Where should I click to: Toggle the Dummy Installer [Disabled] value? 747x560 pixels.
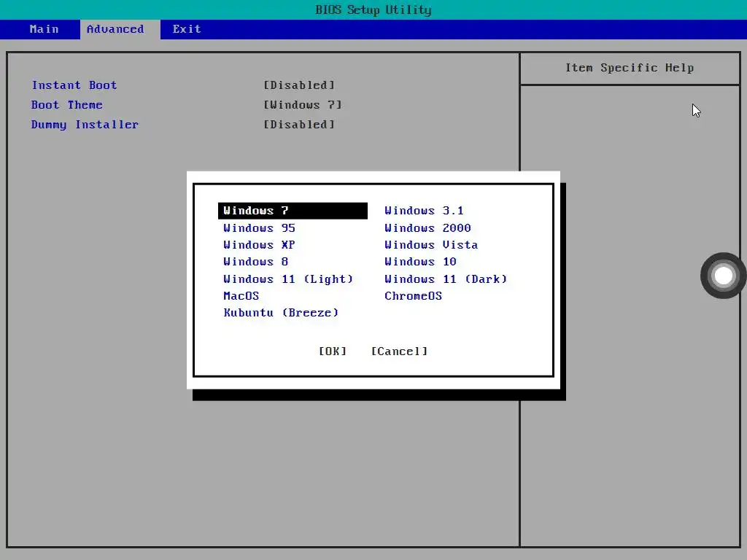tap(299, 125)
